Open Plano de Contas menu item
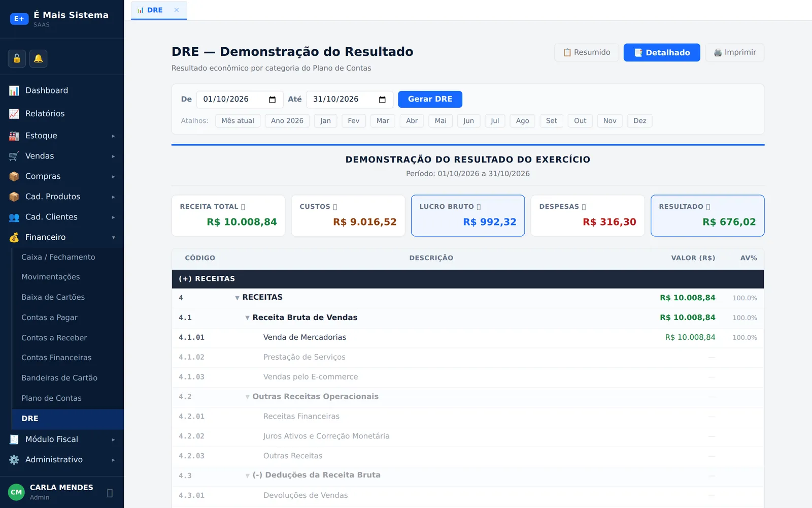The width and height of the screenshot is (812, 508). [51, 398]
